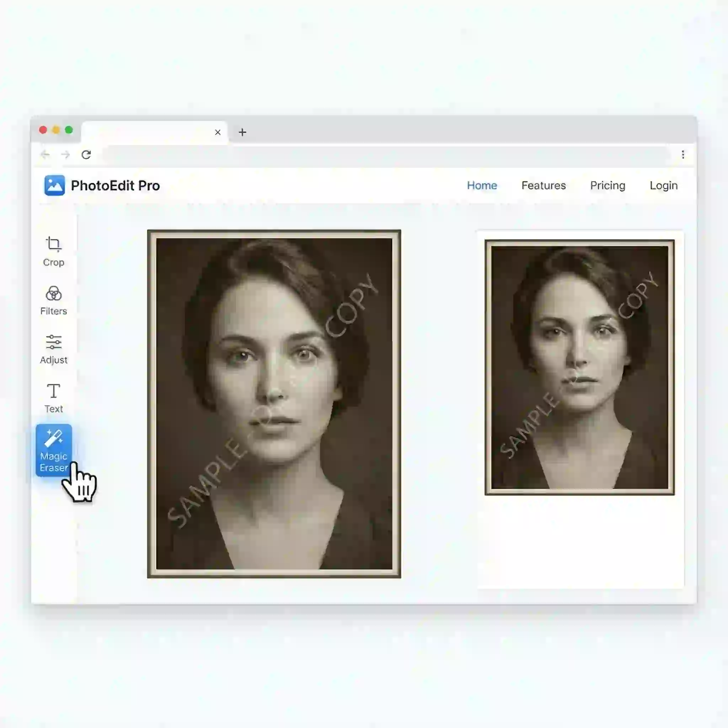728x728 pixels.
Task: View the Pricing page
Action: (x=607, y=186)
